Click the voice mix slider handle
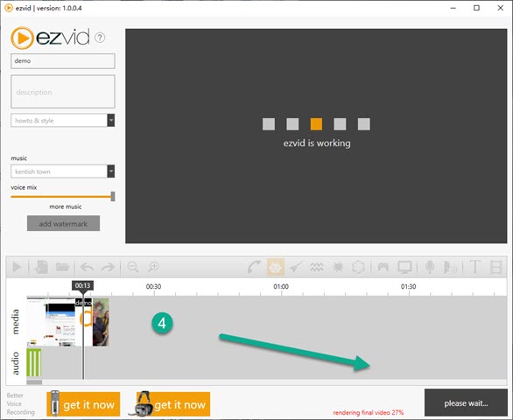Screen dimensions: 513x420 point(113,197)
